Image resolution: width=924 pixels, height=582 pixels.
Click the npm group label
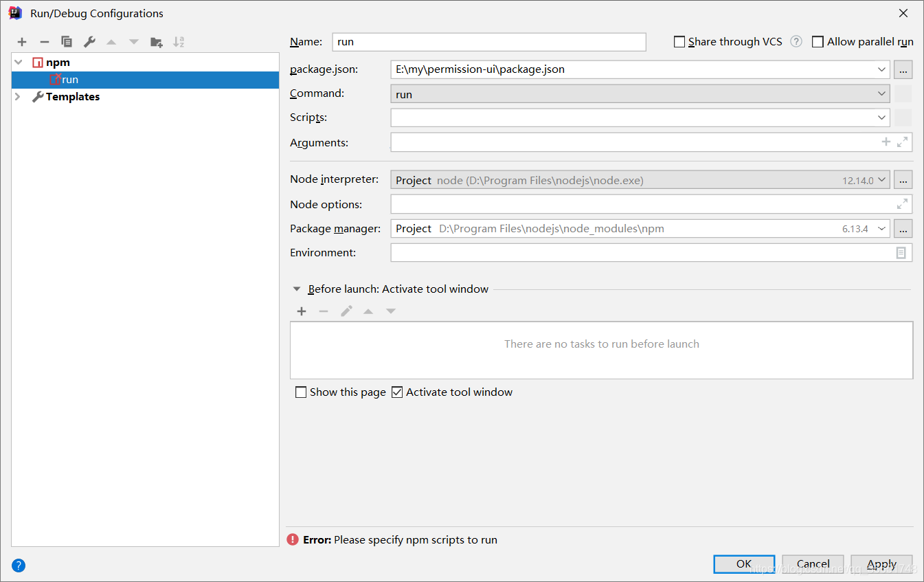click(x=58, y=63)
